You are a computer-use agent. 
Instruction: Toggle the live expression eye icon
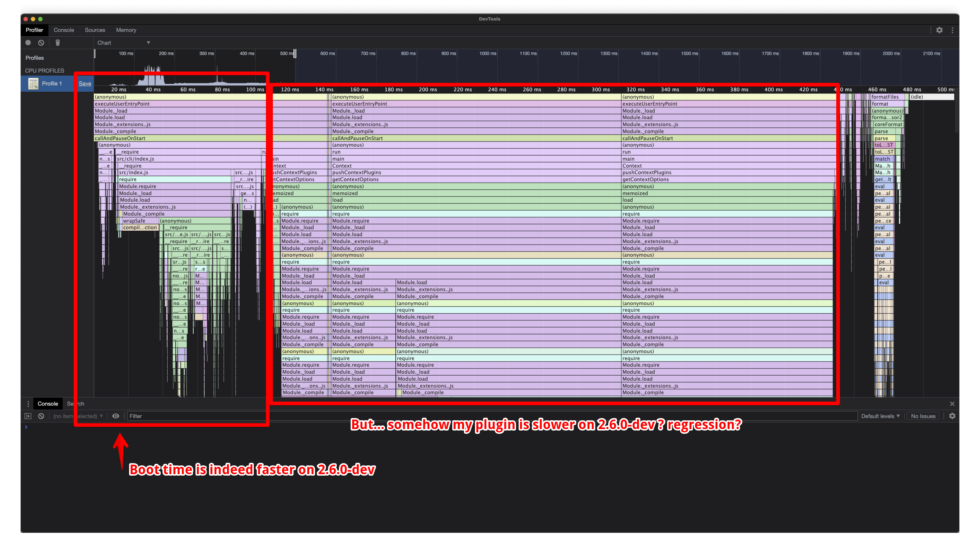pos(116,416)
